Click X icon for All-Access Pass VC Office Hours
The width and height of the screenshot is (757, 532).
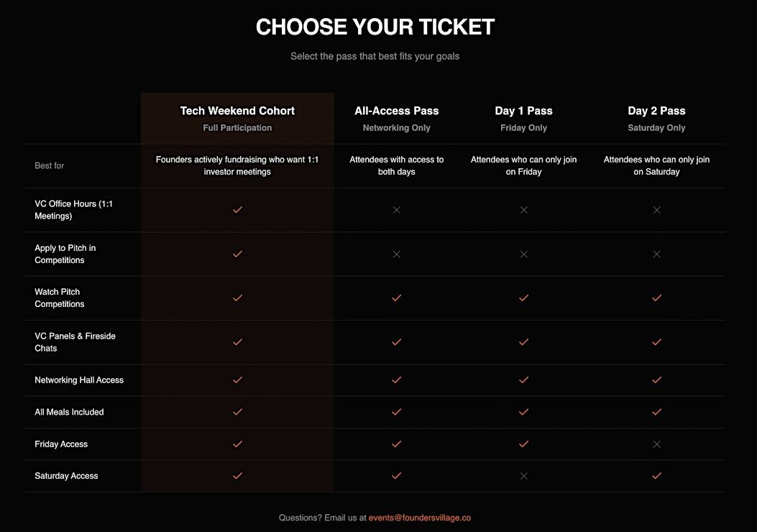396,210
